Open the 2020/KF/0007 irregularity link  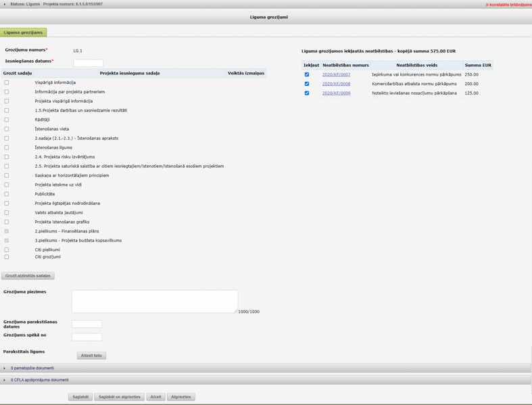point(336,75)
